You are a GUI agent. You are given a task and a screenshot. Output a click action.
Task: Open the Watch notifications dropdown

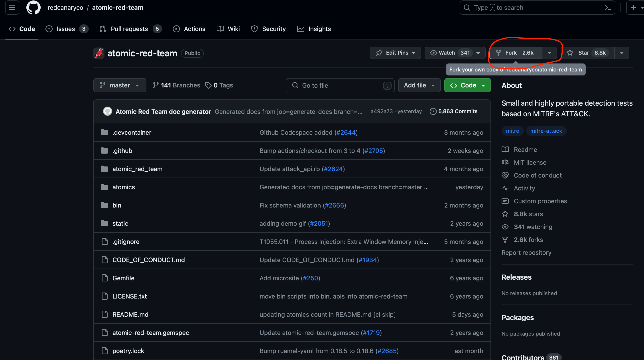tap(455, 53)
